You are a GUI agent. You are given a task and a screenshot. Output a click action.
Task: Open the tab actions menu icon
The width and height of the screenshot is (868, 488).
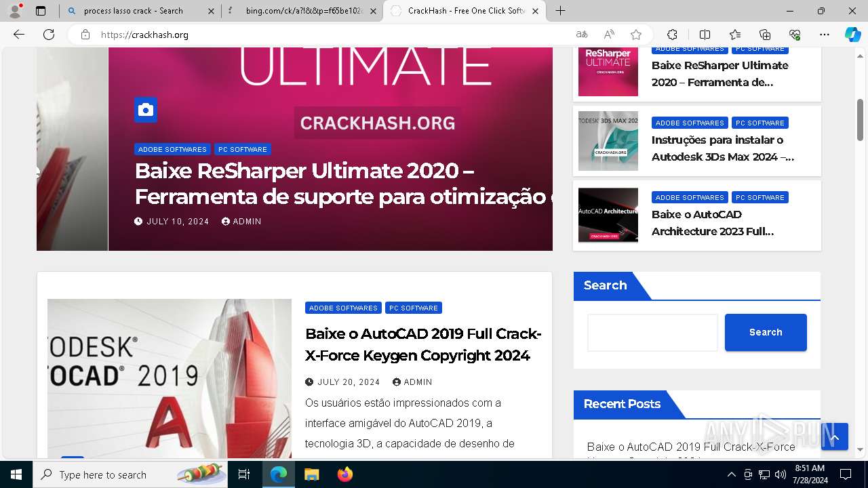pyautogui.click(x=41, y=11)
